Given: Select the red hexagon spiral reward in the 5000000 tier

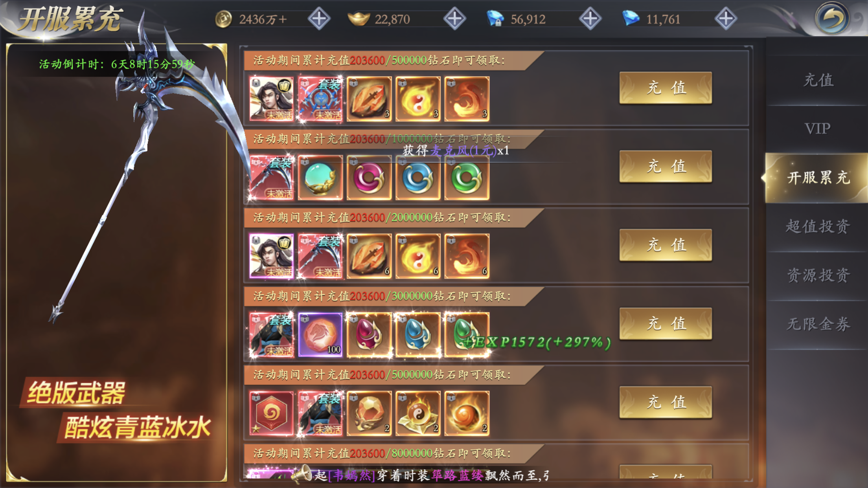Looking at the screenshot, I should [x=272, y=413].
